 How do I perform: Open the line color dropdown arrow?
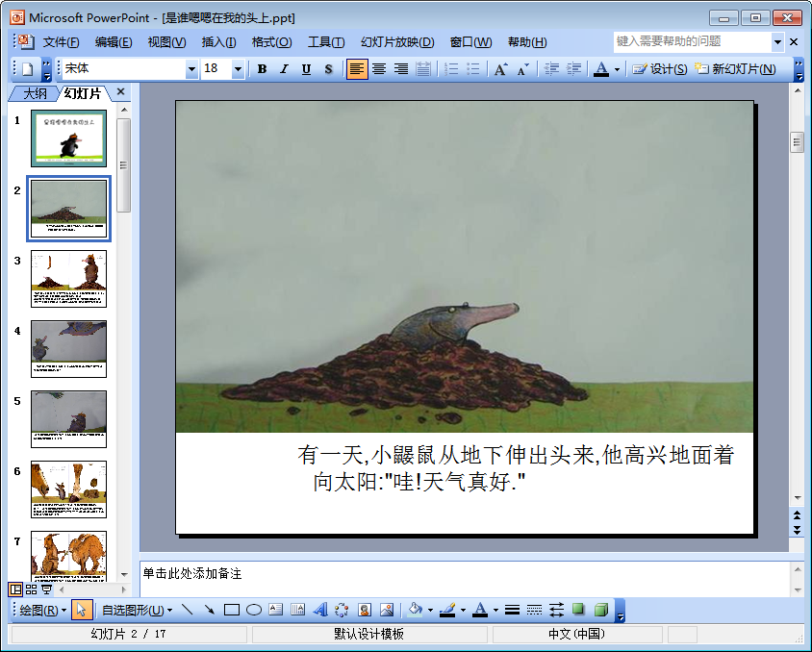463,611
